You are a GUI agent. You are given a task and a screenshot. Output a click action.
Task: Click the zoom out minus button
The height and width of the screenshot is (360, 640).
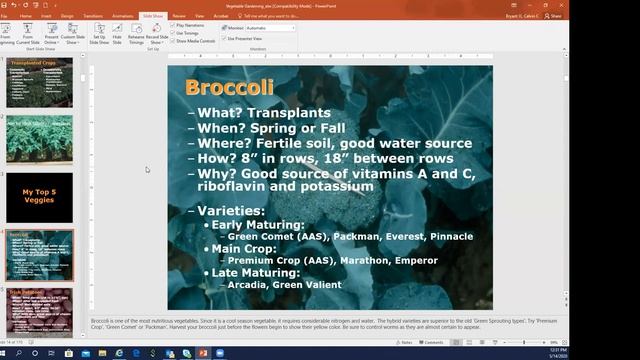pos(505,342)
